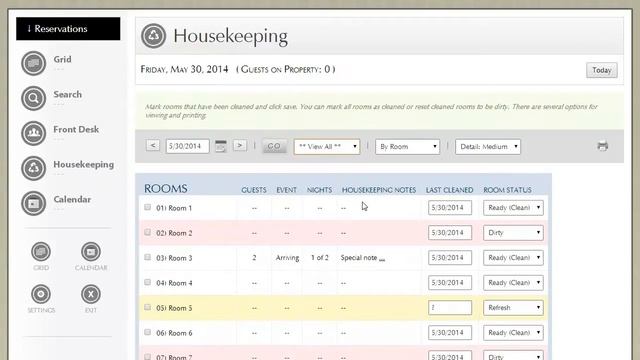This screenshot has width=640, height=360.
Task: Click '1 of 2' nights value
Action: pos(320,258)
